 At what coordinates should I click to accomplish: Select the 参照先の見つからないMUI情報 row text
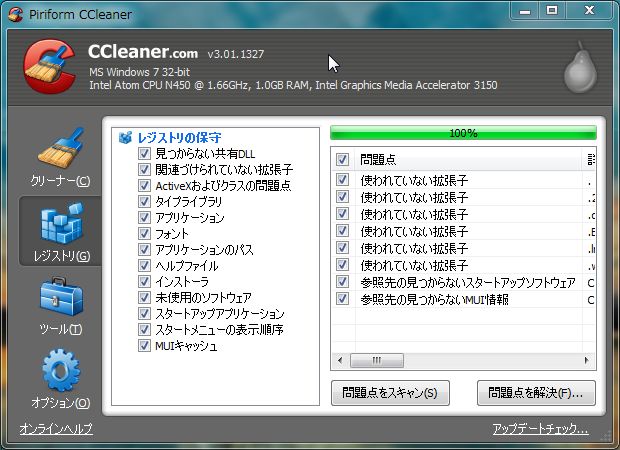point(434,299)
